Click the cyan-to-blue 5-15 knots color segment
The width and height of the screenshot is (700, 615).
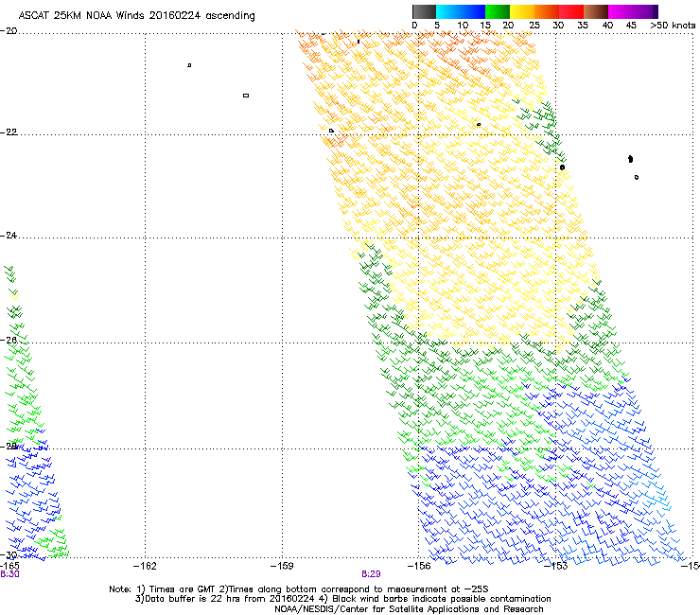coord(461,11)
